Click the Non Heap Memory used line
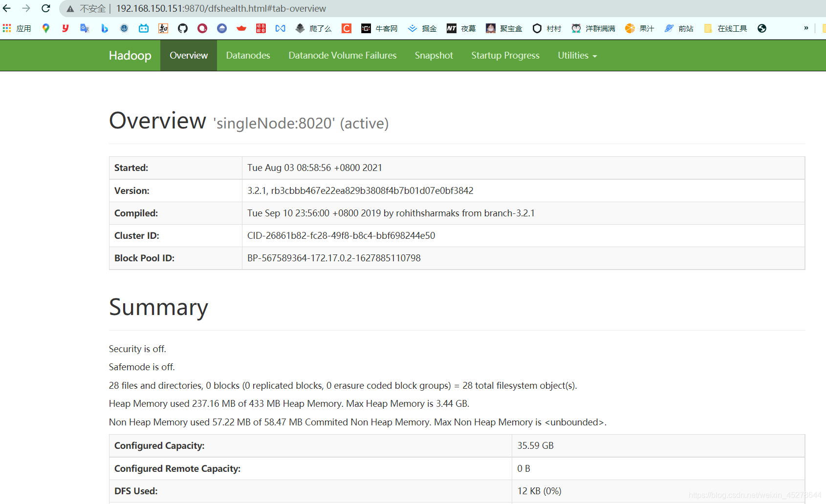826x504 pixels. tap(358, 422)
